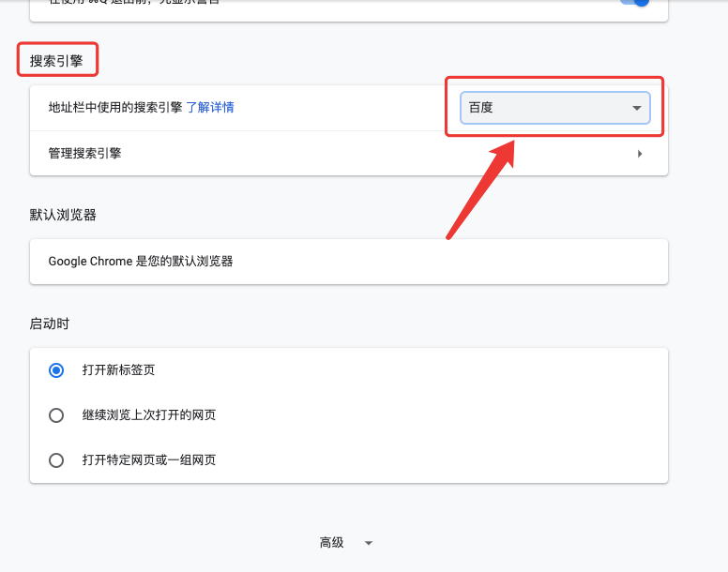Click the dropdown arrow next to 高级
The width and height of the screenshot is (728, 572).
(369, 543)
